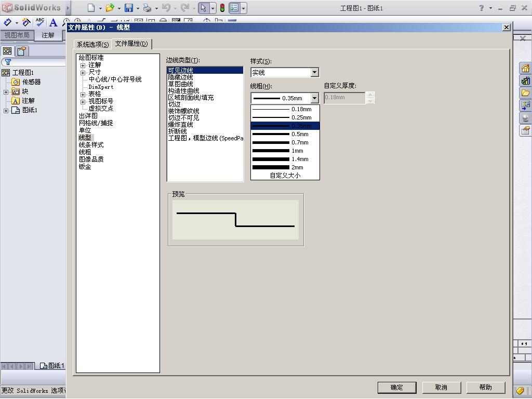532x399 pixels.
Task: Click the 确定 button
Action: (396, 388)
